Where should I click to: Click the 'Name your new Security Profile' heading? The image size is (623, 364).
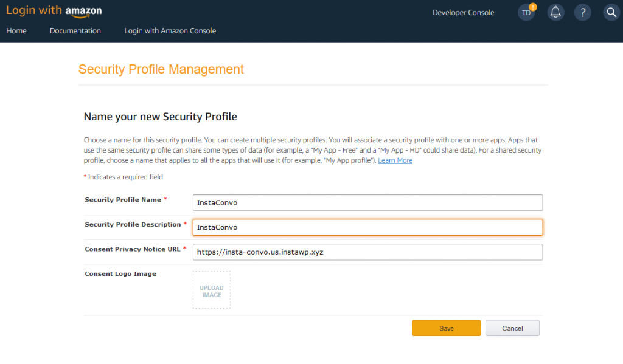click(x=160, y=117)
